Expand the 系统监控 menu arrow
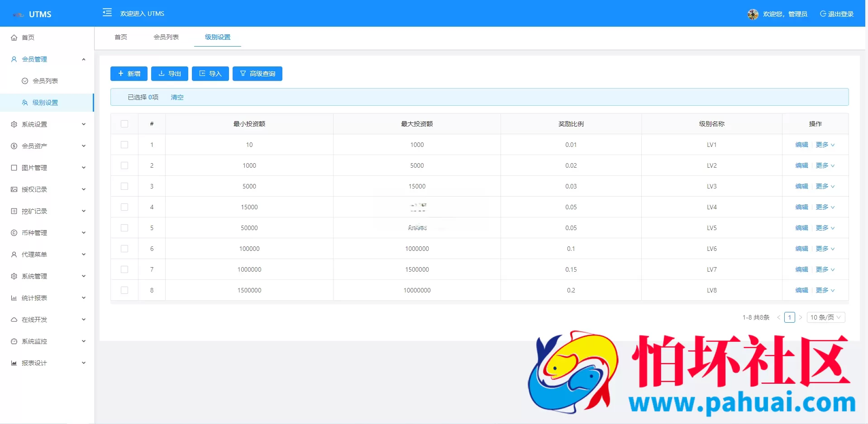This screenshot has height=424, width=868. pyautogui.click(x=84, y=341)
